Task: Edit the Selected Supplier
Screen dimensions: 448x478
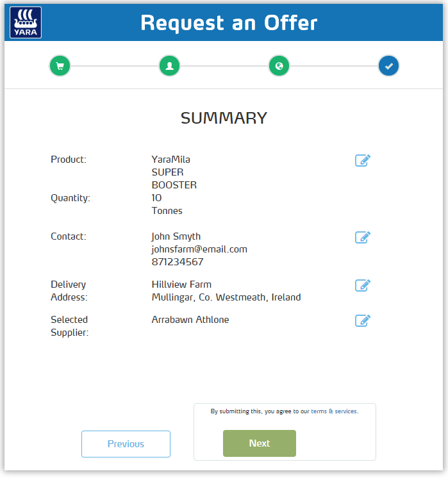Action: [x=363, y=320]
